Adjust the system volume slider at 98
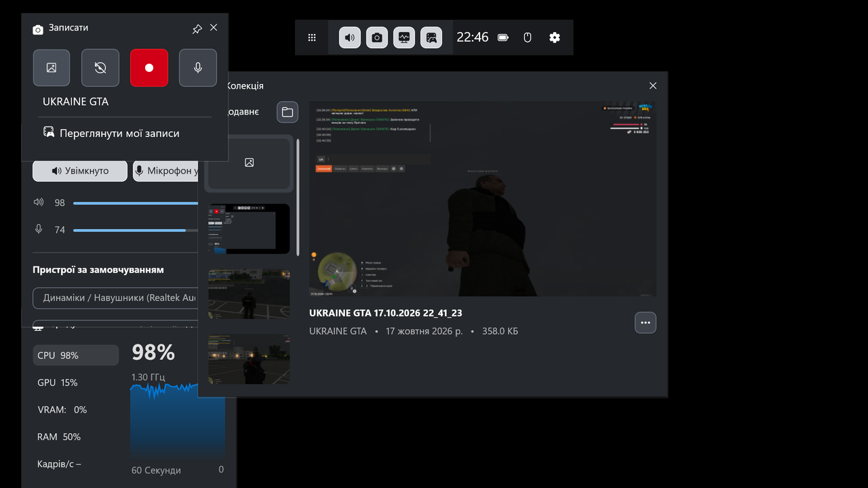The width and height of the screenshot is (868, 488). (136, 203)
